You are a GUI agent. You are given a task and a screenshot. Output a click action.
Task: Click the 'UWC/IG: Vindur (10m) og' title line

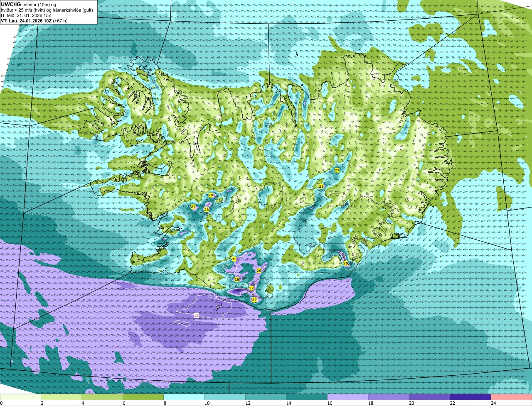(29, 4)
